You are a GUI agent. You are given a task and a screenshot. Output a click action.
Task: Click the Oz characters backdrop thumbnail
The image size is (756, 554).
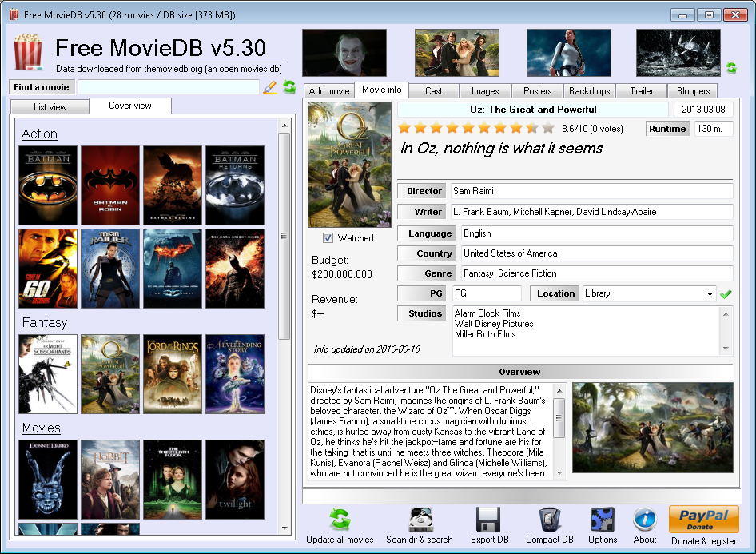pyautogui.click(x=456, y=53)
